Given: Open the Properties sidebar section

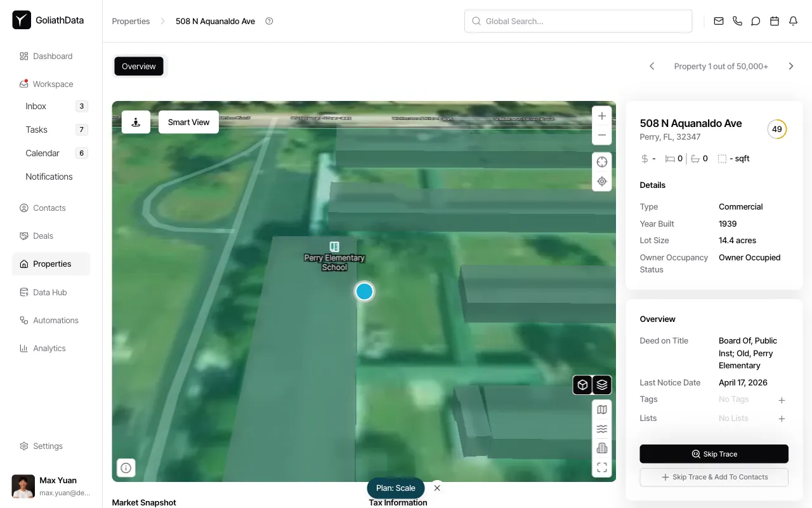Looking at the screenshot, I should click(x=51, y=264).
